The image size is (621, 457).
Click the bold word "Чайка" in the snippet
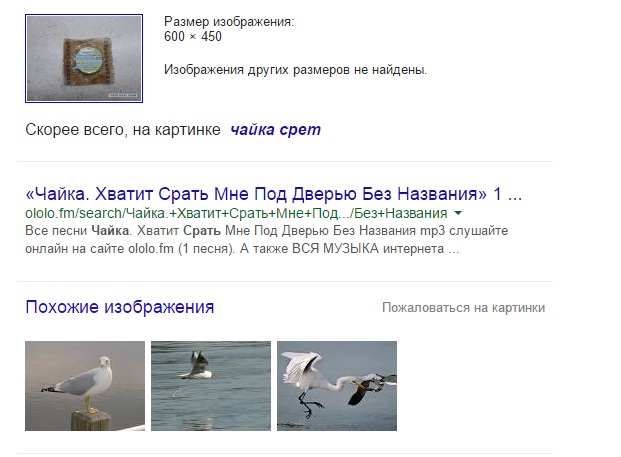(110, 230)
